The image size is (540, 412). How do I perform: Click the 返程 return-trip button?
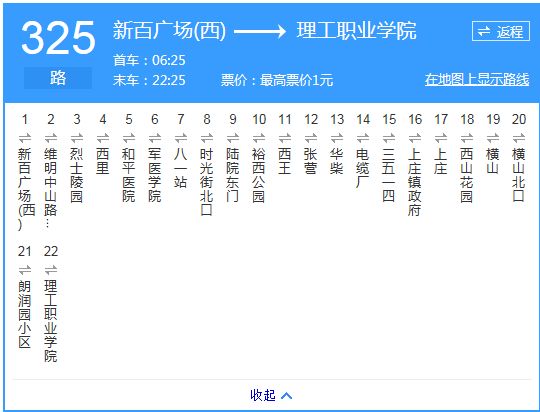click(x=501, y=31)
